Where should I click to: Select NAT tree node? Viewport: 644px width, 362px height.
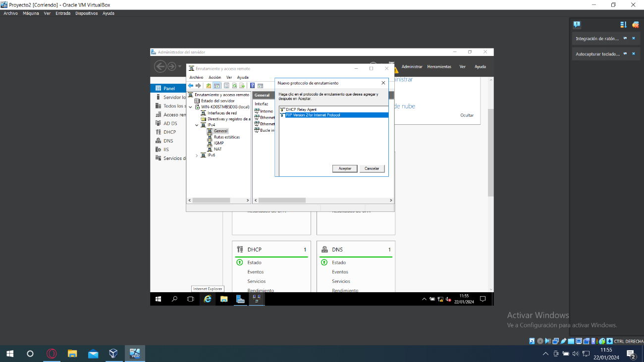(217, 149)
